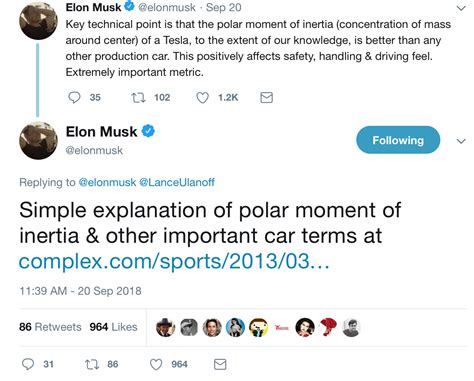Retweet the tweet with 102 retweets
The height and width of the screenshot is (381, 474).
pyautogui.click(x=138, y=97)
